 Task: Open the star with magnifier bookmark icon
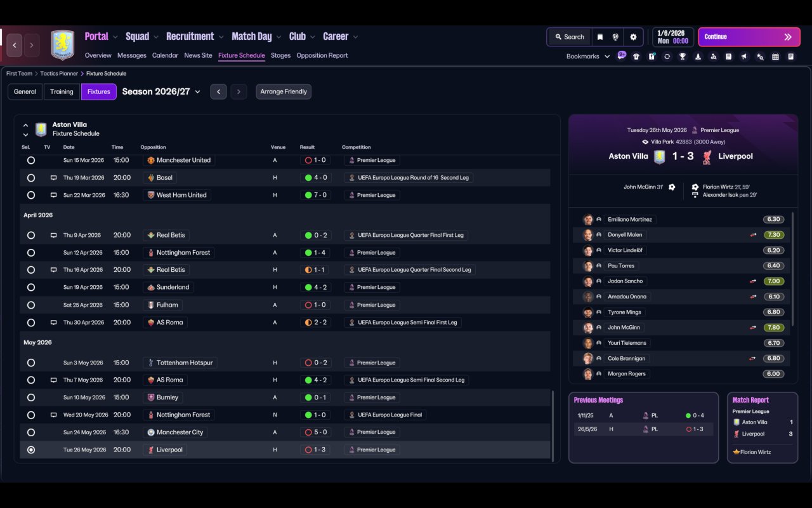(760, 57)
